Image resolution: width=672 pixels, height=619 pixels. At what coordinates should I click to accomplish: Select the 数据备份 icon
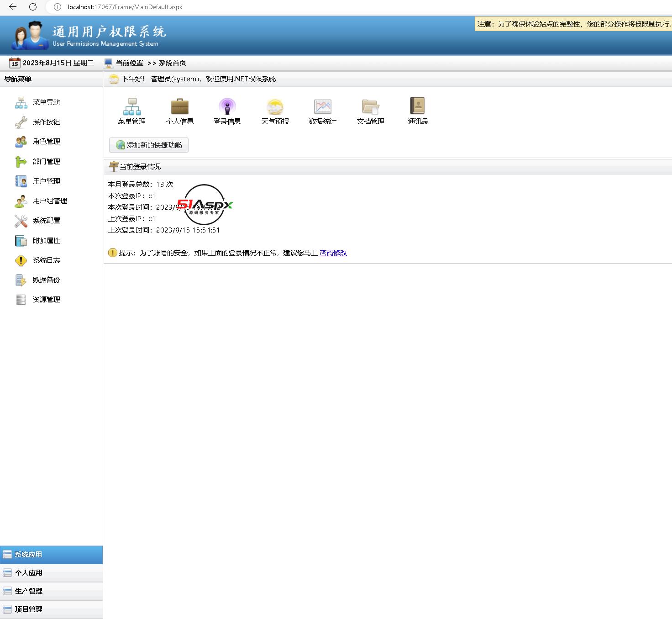pyautogui.click(x=21, y=280)
